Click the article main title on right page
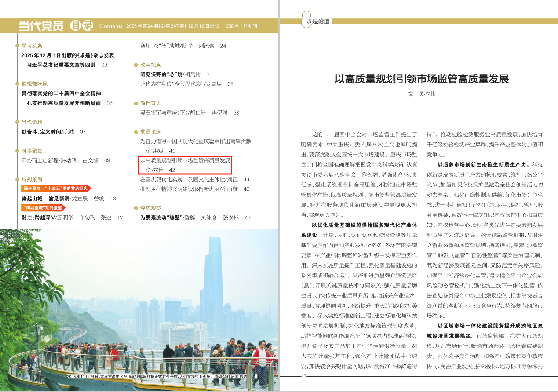The width and height of the screenshot is (558, 392). [422, 79]
